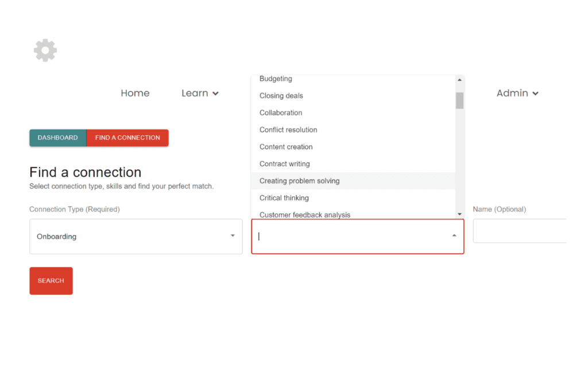Switch to the Dashboard tab

click(58, 138)
